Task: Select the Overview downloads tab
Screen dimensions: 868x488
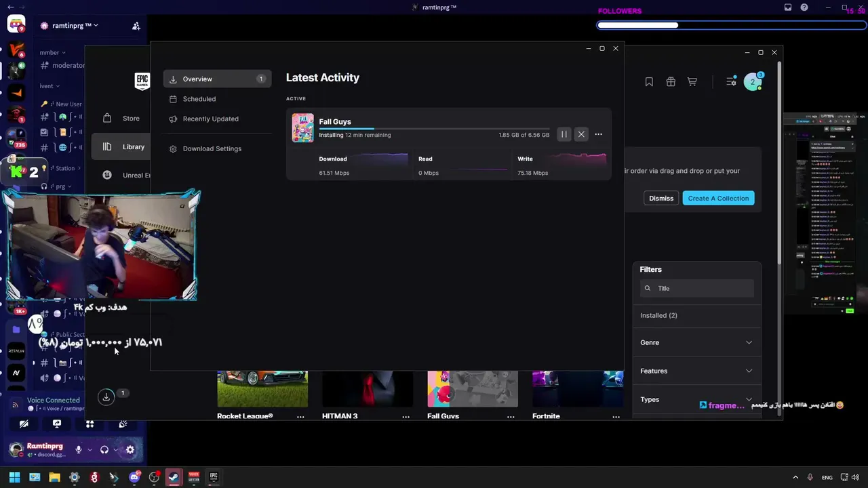Action: pyautogui.click(x=217, y=79)
